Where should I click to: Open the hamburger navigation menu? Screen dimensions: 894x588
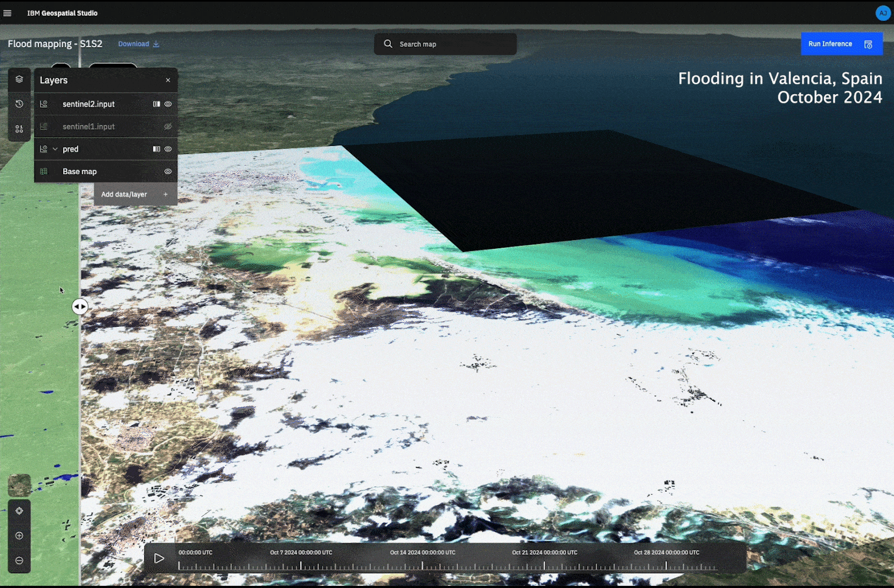(x=8, y=13)
